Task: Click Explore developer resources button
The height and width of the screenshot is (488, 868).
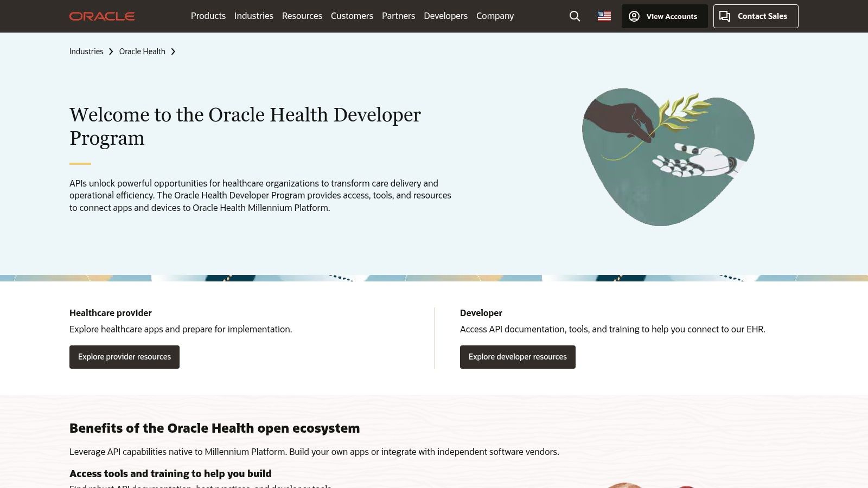Action: pyautogui.click(x=518, y=357)
